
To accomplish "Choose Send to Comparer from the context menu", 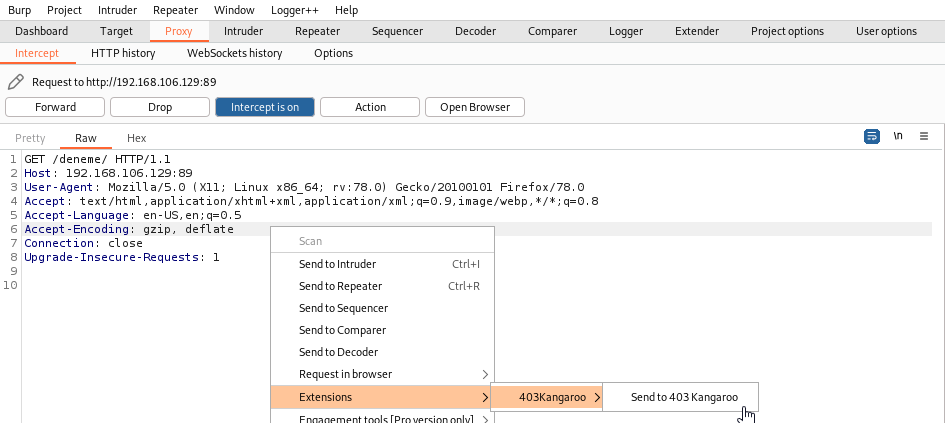I will pos(383,330).
